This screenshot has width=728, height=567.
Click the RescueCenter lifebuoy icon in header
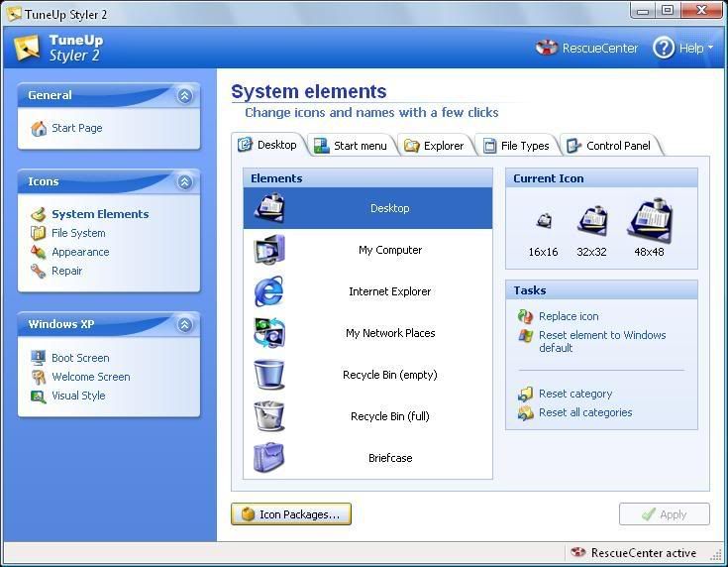[x=547, y=48]
